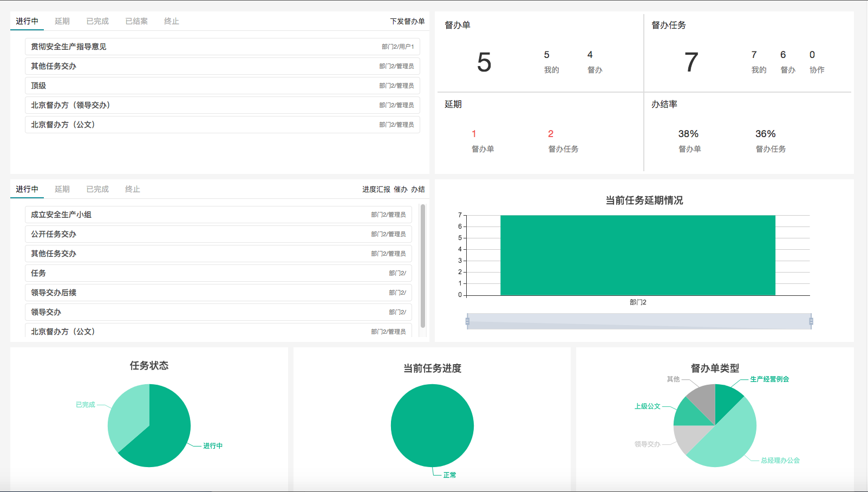Select 终止 tab in lower task panel

(133, 189)
